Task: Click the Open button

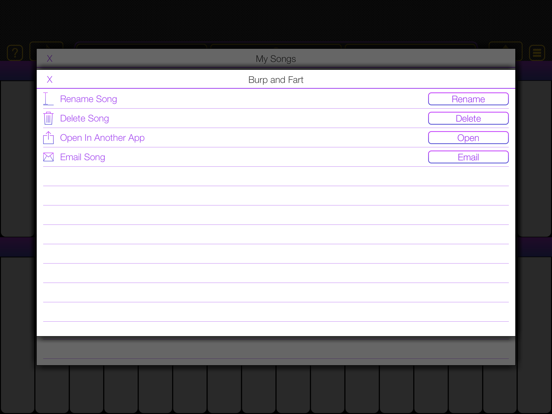Action: click(468, 138)
